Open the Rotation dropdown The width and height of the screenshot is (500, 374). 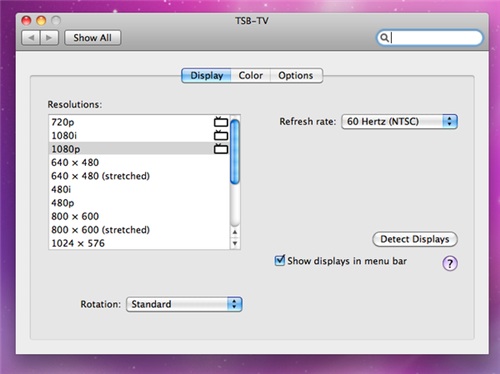coord(184,304)
